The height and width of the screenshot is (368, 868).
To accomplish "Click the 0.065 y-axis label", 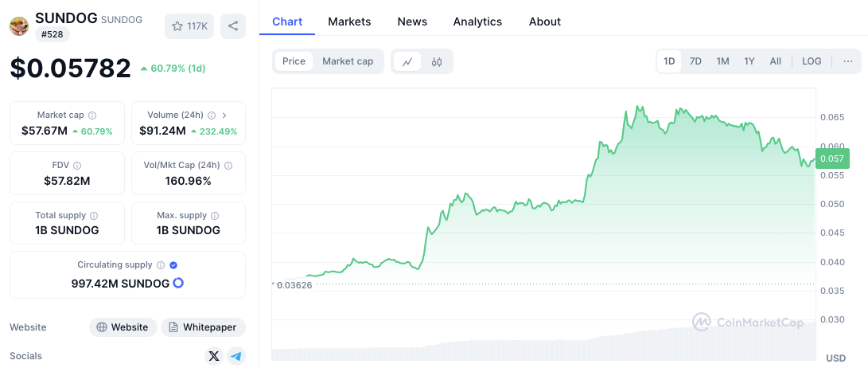I will pyautogui.click(x=831, y=118).
